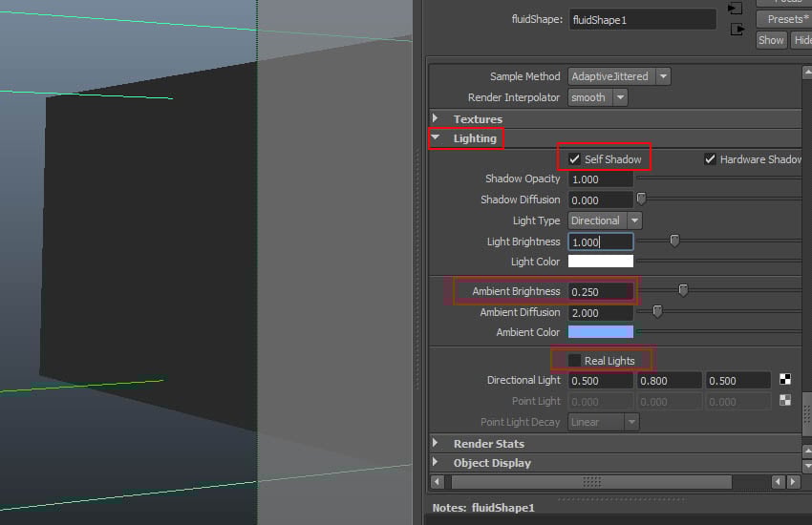Click the Shadow Diffusion value field
Image resolution: width=812 pixels, height=525 pixels.
click(601, 200)
